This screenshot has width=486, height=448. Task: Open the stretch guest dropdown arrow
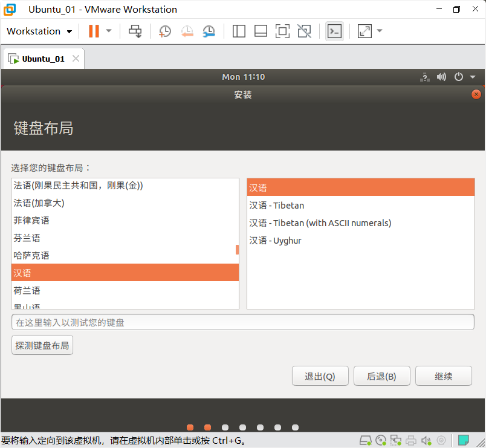(380, 31)
